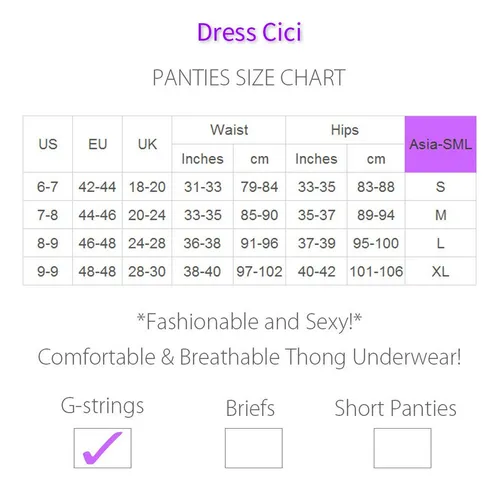This screenshot has height=490, width=500.
Task: Click the Waist header cell
Action: click(x=229, y=130)
